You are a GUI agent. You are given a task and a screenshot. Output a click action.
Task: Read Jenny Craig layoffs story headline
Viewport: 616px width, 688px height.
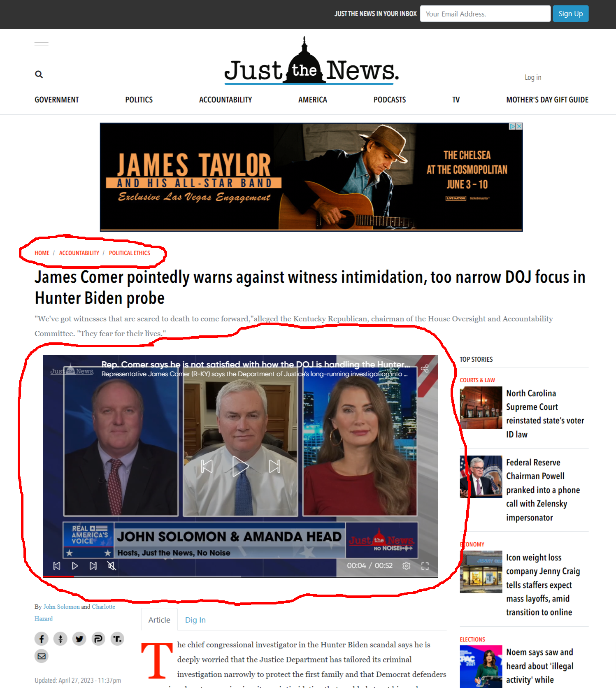click(x=543, y=585)
